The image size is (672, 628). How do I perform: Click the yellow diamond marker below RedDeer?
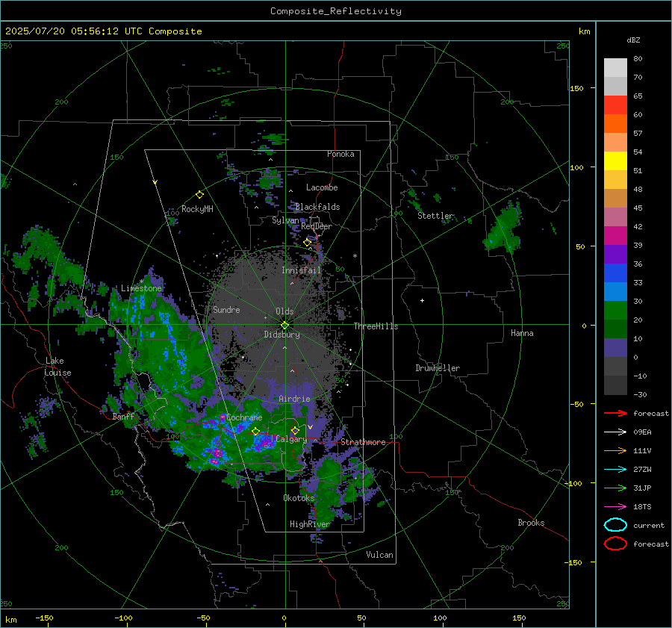click(307, 243)
